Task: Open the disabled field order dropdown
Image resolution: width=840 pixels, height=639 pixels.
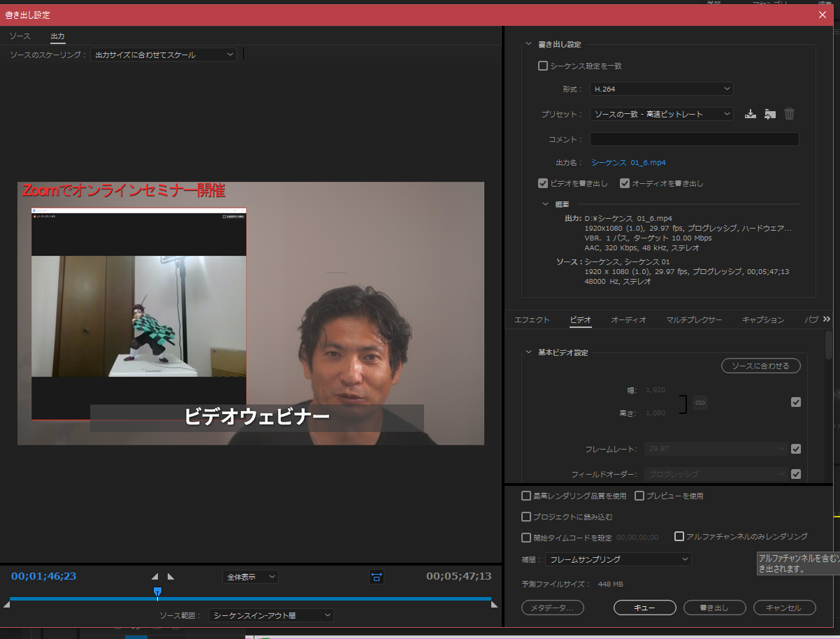Action: (716, 474)
